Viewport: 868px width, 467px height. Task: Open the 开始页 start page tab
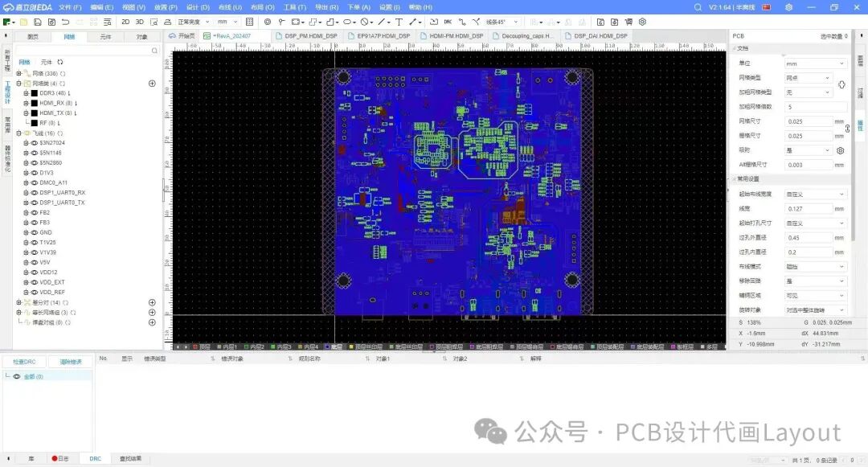(x=182, y=36)
